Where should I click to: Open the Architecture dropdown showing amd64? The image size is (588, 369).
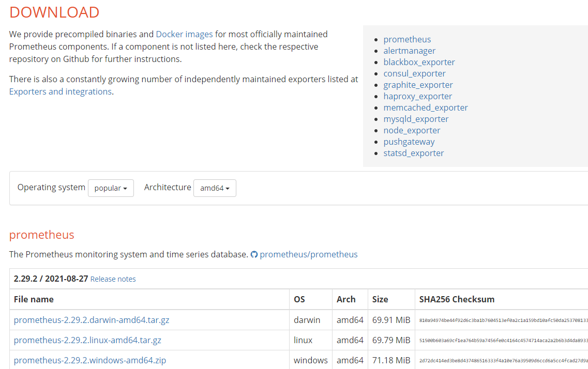click(x=215, y=188)
